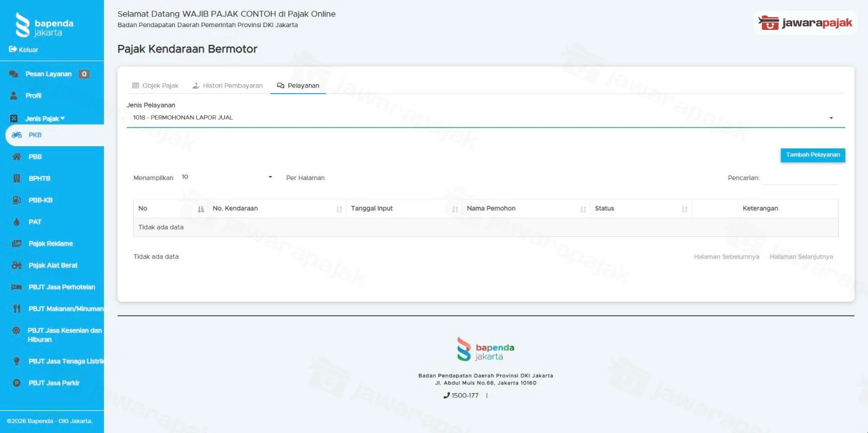Sort by No. Kendaraan column
Screen dimensions: 868x433
(x=277, y=209)
